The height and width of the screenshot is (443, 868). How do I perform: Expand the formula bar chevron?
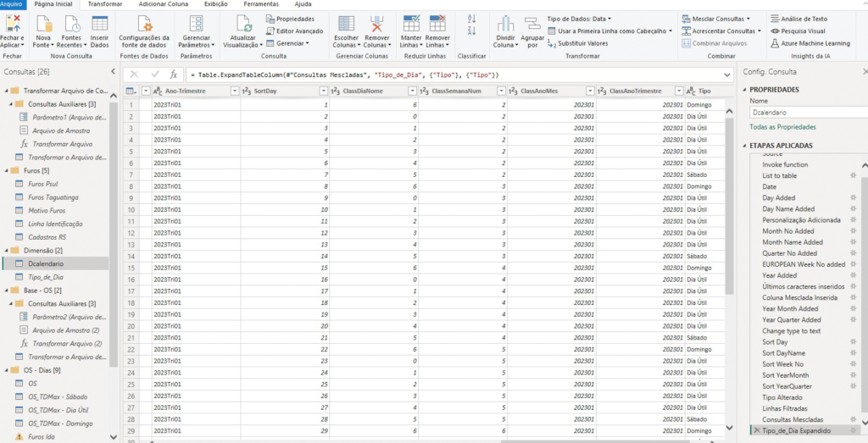[726, 75]
